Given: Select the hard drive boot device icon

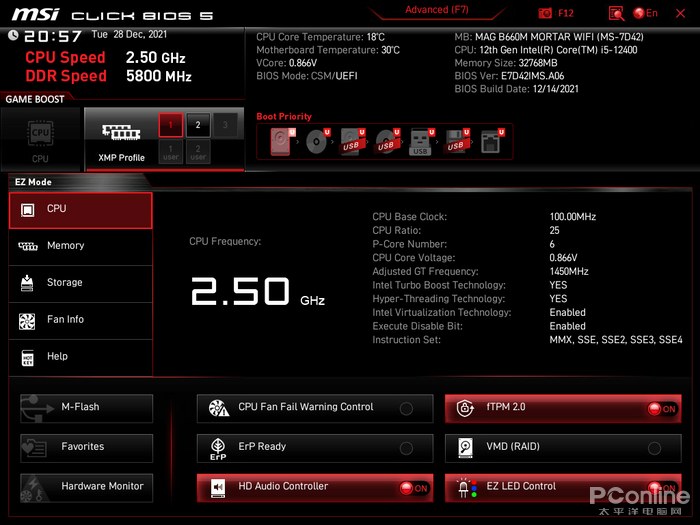Looking at the screenshot, I should click(x=282, y=142).
